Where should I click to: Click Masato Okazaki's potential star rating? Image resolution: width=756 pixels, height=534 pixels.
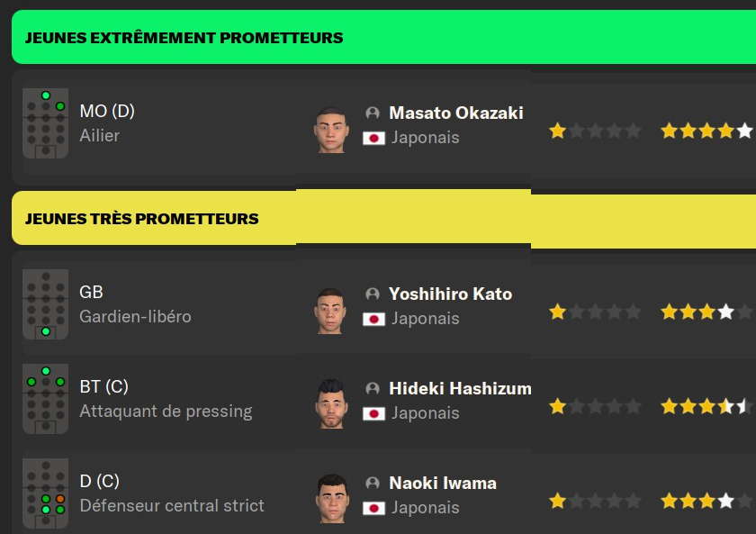[706, 131]
